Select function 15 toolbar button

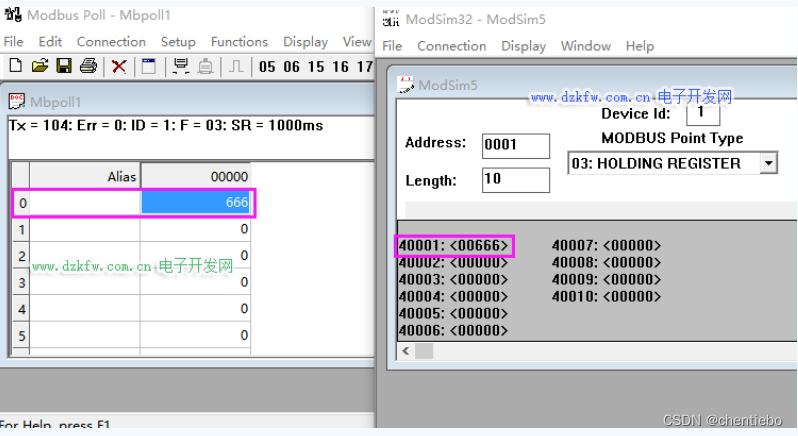pos(316,67)
